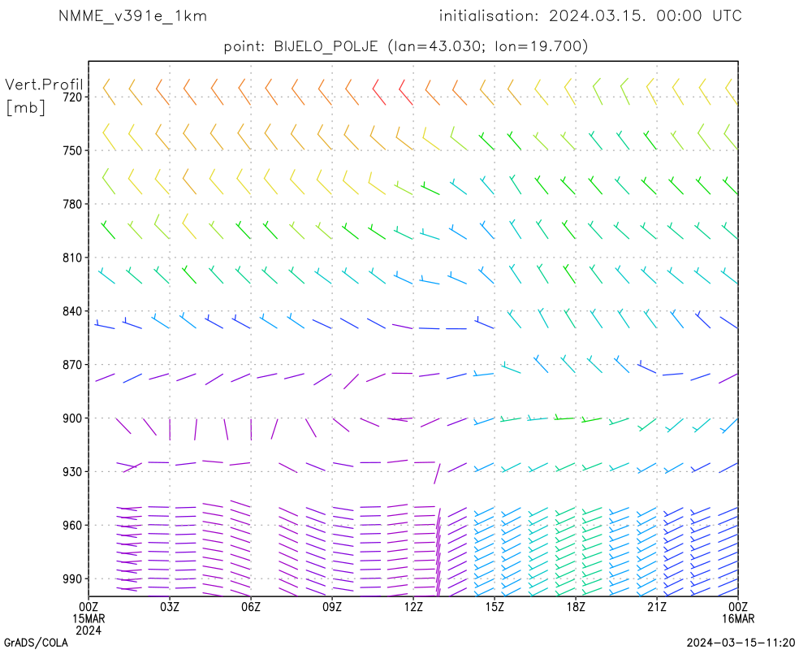Viewport: 812px width, 650px height.
Task: Click the 960 pressure level label
Action: [72, 526]
